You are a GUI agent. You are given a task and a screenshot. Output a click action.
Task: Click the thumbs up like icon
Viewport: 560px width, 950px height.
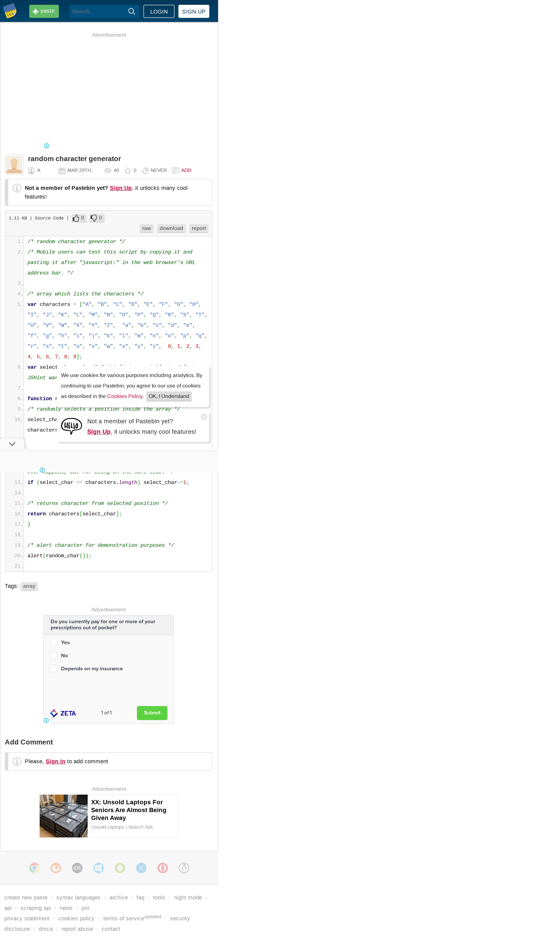(x=76, y=218)
